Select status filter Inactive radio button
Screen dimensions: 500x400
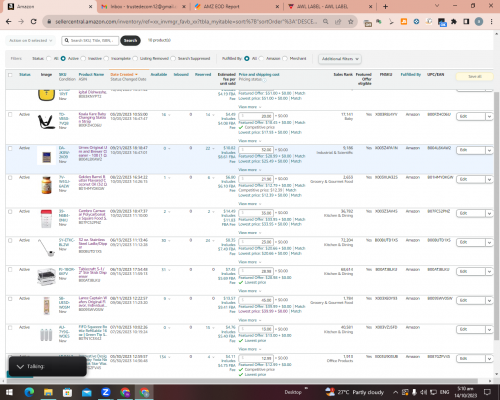(83, 58)
